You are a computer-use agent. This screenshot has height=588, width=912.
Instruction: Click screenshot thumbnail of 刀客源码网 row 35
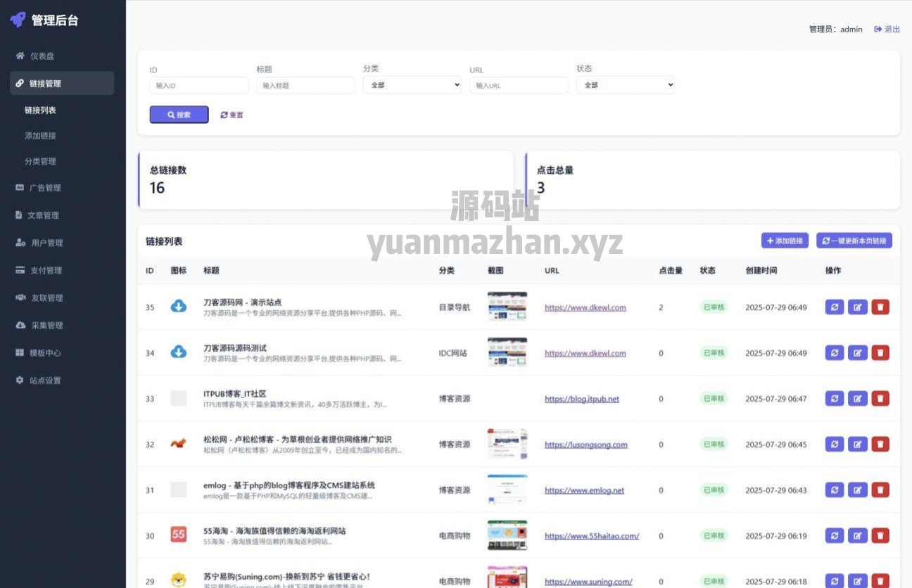point(507,307)
